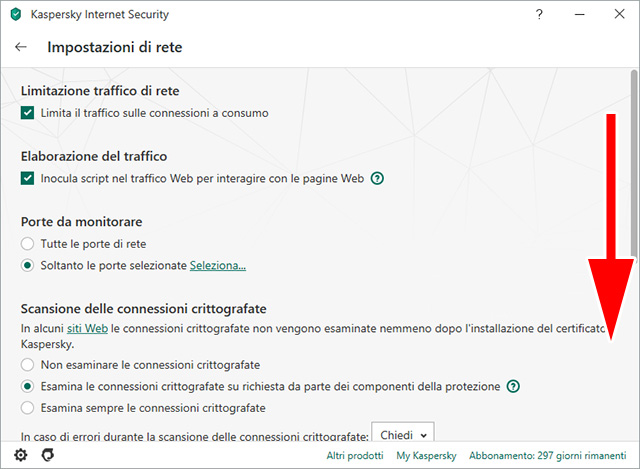
Task: Open Altri prodotti in the footer
Action: point(355,456)
